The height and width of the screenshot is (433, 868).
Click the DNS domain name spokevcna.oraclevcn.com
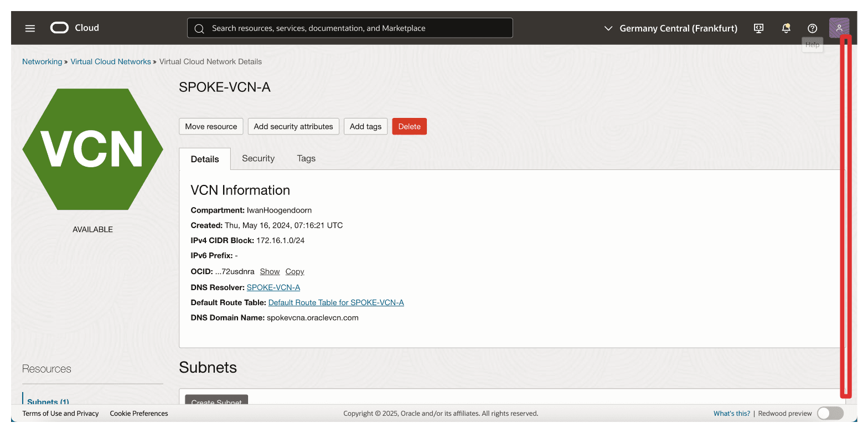click(x=313, y=318)
